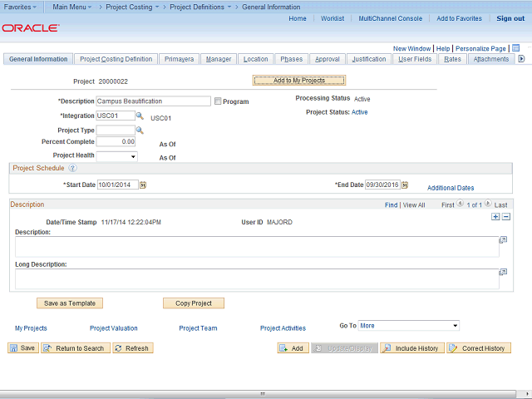Click the Project Schedule help icon
532x399 pixels.
(72, 168)
